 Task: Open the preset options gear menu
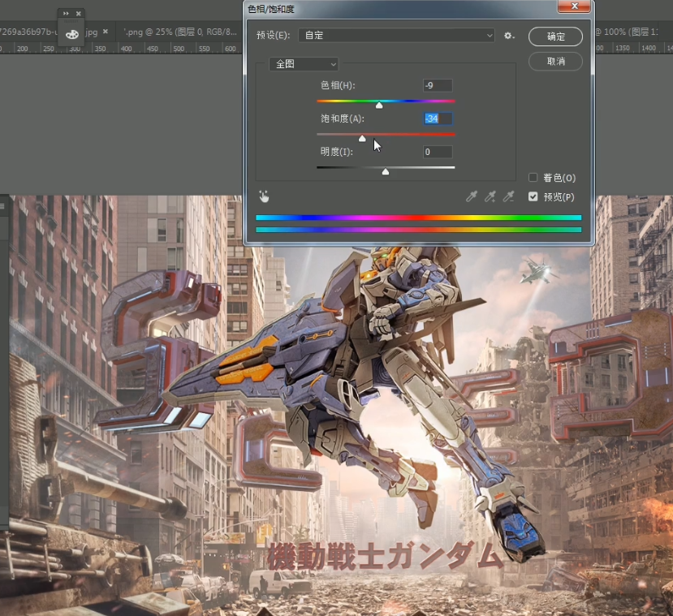click(x=509, y=36)
